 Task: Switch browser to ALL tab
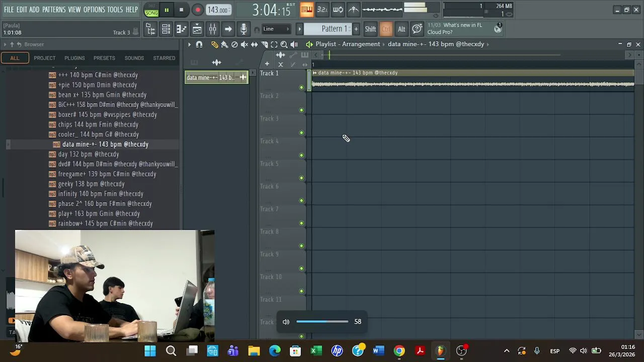click(x=15, y=58)
